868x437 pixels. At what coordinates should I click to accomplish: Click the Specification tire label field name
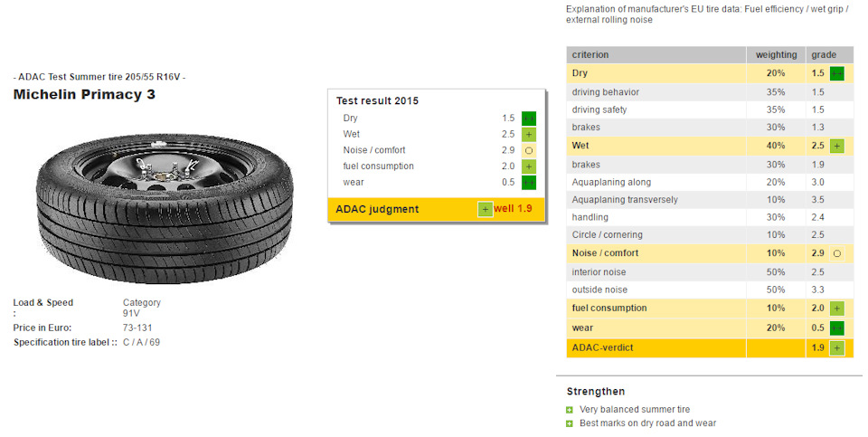pos(65,342)
